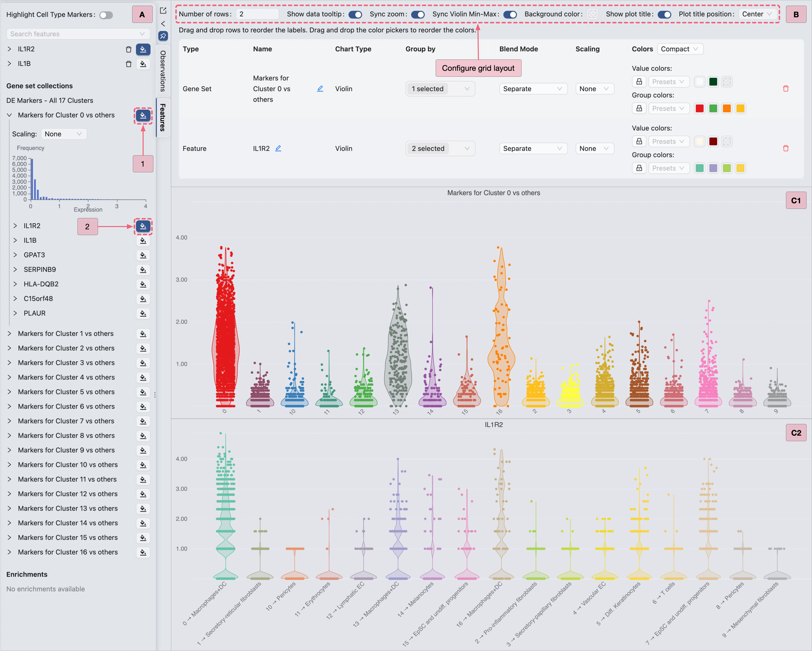Enable Highlight Cell Type Markers switch
Viewport: 812px width, 651px height.
click(x=106, y=15)
